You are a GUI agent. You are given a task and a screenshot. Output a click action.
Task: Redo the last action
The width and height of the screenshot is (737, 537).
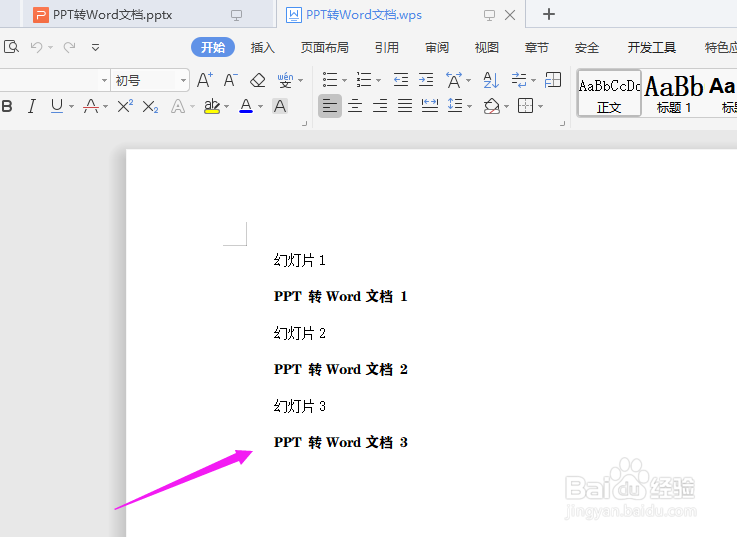coord(70,47)
